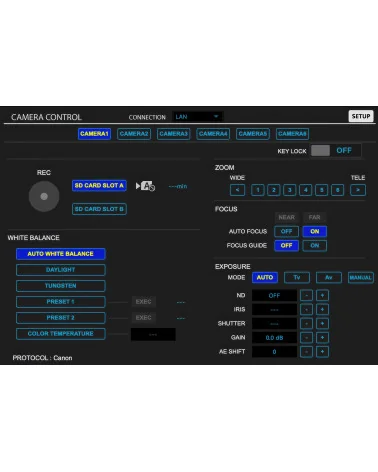Increase ND filter with plus

pos(322,295)
